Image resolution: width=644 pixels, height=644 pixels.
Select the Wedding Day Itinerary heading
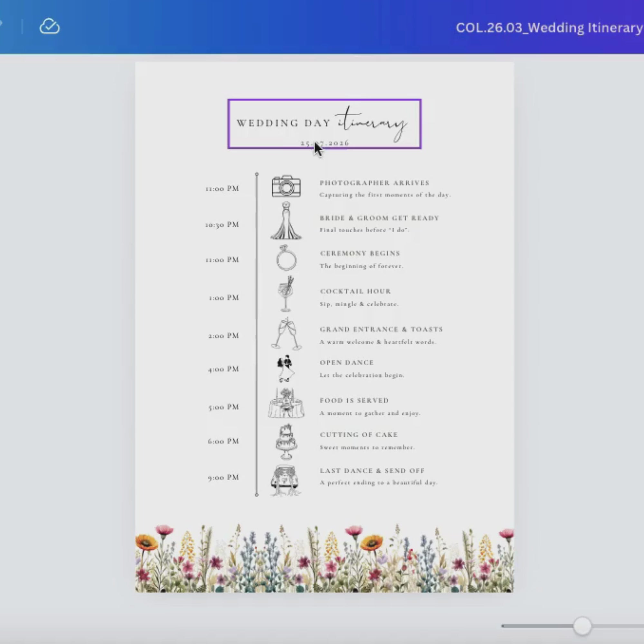(x=322, y=123)
